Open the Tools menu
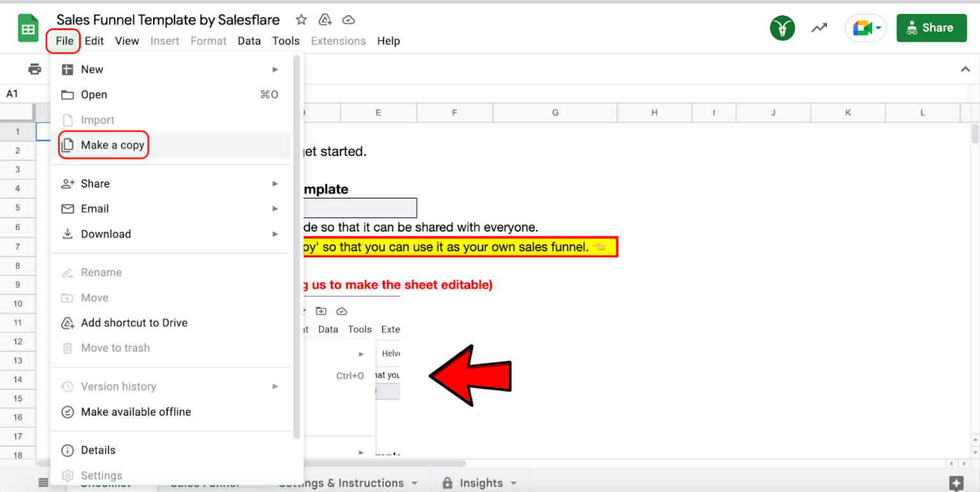This screenshot has height=492, width=980. click(x=286, y=41)
